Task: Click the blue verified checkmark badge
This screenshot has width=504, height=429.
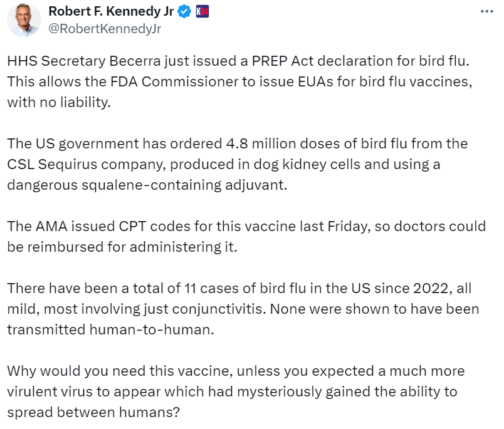Action: [184, 11]
